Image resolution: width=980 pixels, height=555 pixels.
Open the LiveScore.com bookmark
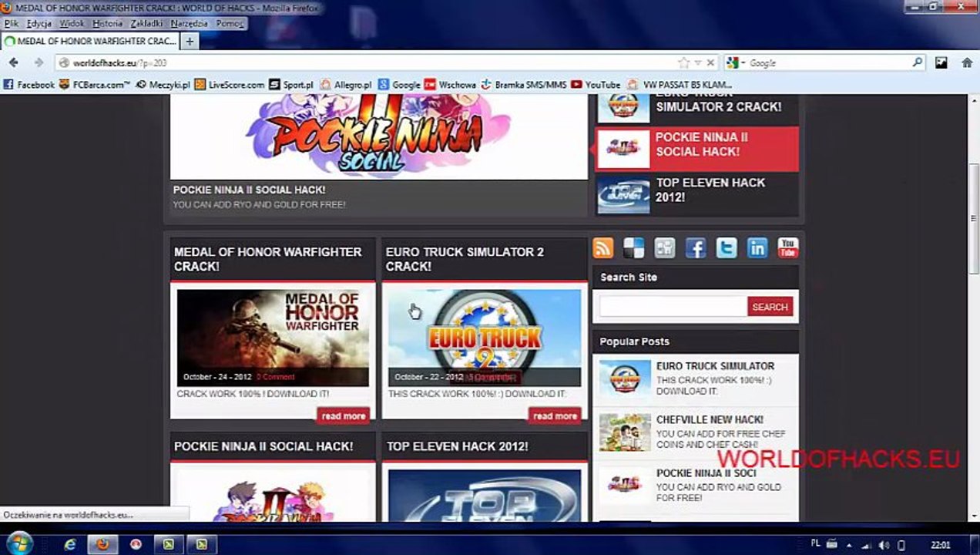[230, 85]
